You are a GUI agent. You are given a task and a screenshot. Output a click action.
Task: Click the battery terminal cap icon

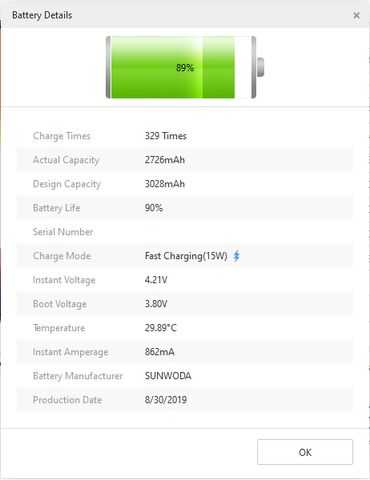pyautogui.click(x=260, y=67)
